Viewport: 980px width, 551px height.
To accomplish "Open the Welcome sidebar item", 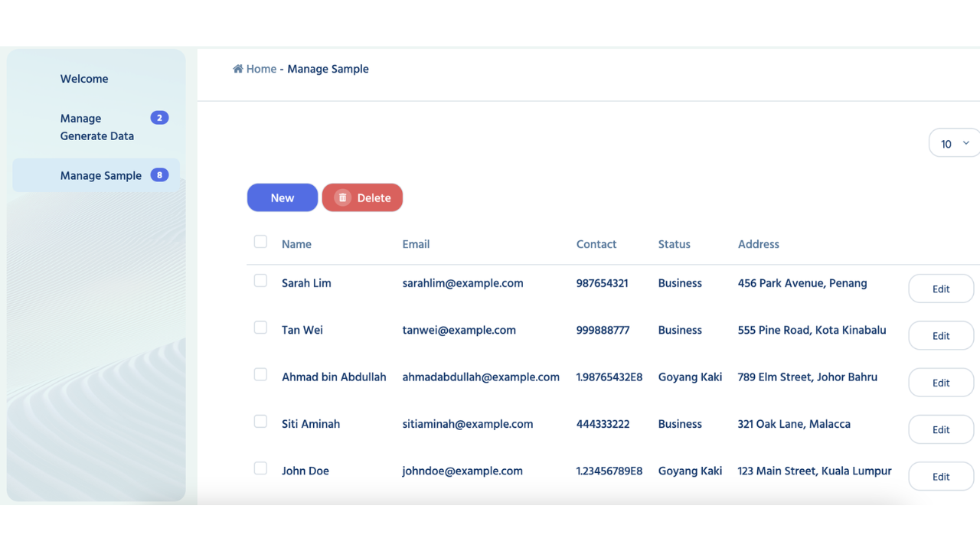I will coord(84,79).
